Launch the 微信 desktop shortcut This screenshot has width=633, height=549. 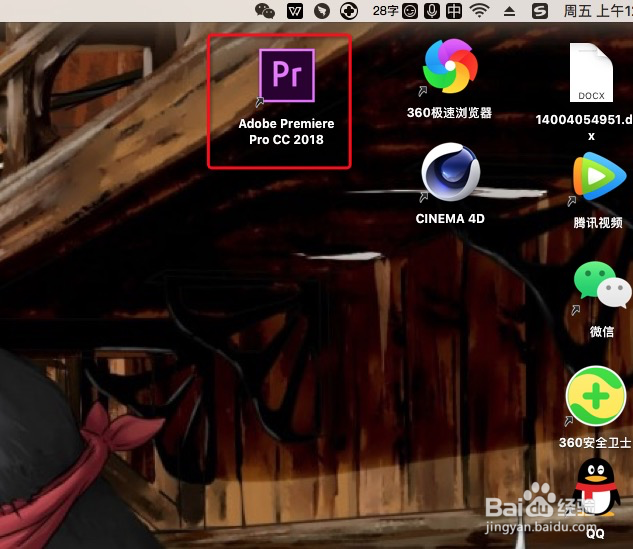(x=602, y=285)
